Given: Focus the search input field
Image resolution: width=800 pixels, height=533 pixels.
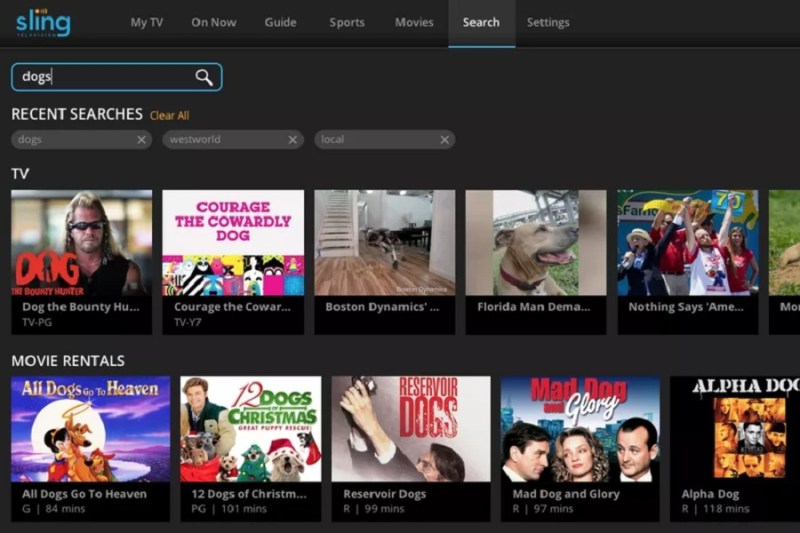Looking at the screenshot, I should coord(116,77).
